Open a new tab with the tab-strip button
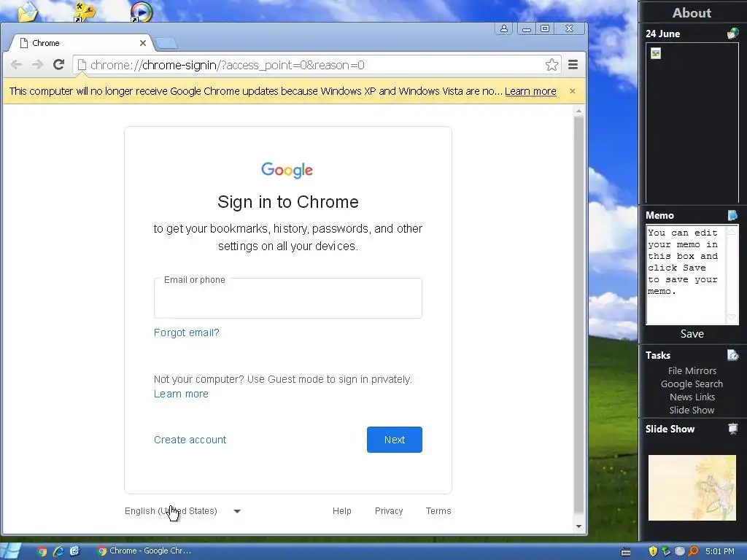This screenshot has height=560, width=747. click(x=166, y=43)
